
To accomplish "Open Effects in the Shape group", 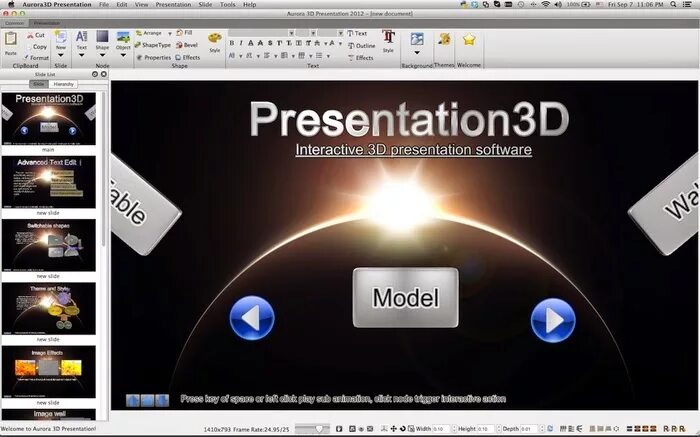I will click(x=188, y=58).
